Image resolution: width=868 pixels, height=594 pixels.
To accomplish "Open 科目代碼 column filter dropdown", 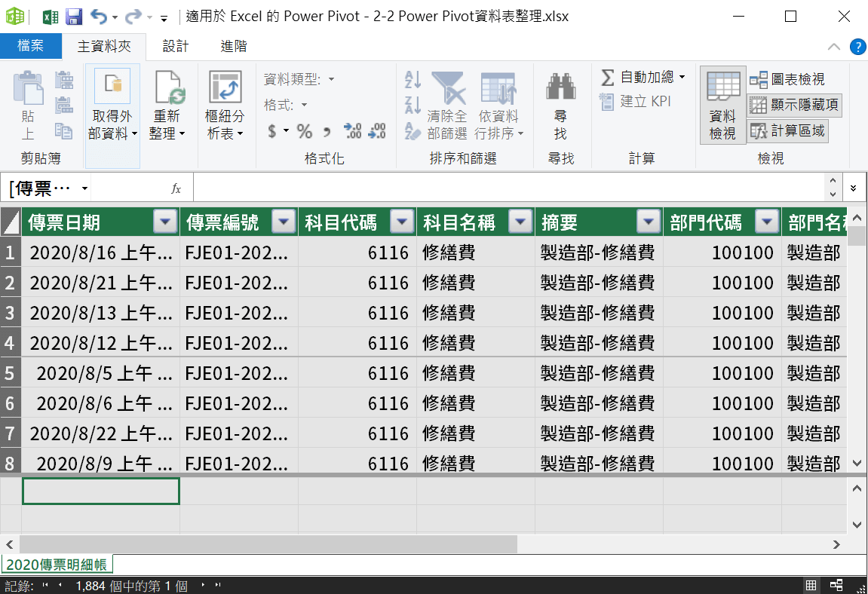I will (x=402, y=222).
